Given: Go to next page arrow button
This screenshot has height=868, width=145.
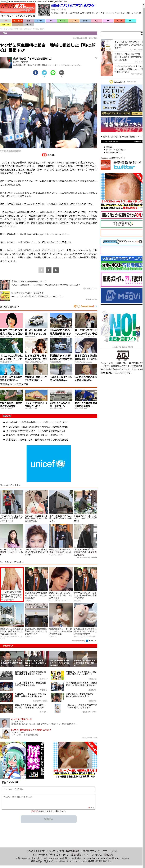Looking at the screenshot, I should pos(56,270).
